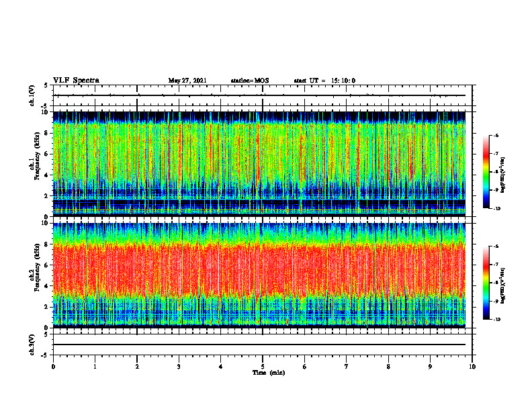Image resolution: width=532 pixels, height=411 pixels.
Task: Click the "ch.3(V)" axis label of bottom waveform
Action: click(x=32, y=345)
